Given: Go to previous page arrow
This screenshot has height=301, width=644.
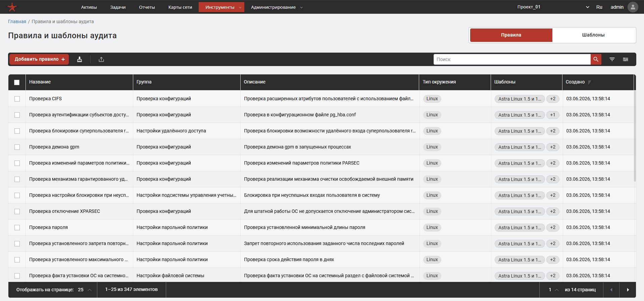Looking at the screenshot, I should pyautogui.click(x=611, y=290).
